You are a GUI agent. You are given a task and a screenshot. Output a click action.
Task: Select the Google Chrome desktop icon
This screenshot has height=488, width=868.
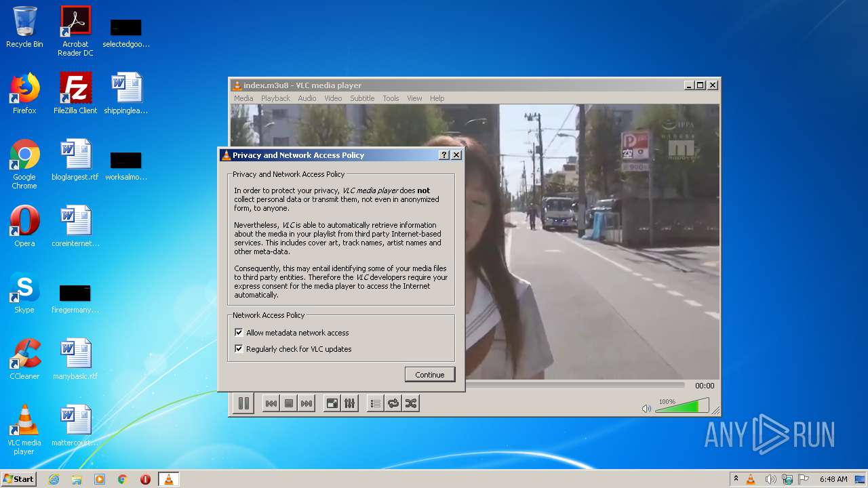[24, 164]
